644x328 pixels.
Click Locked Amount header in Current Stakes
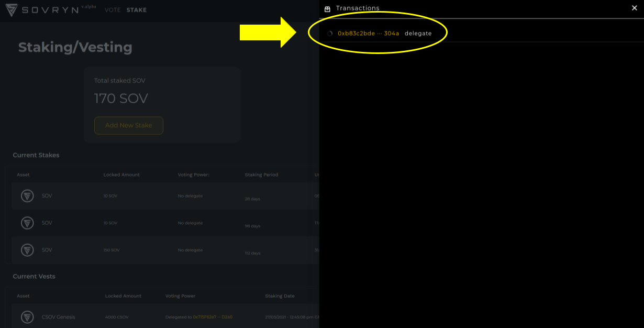(121, 174)
